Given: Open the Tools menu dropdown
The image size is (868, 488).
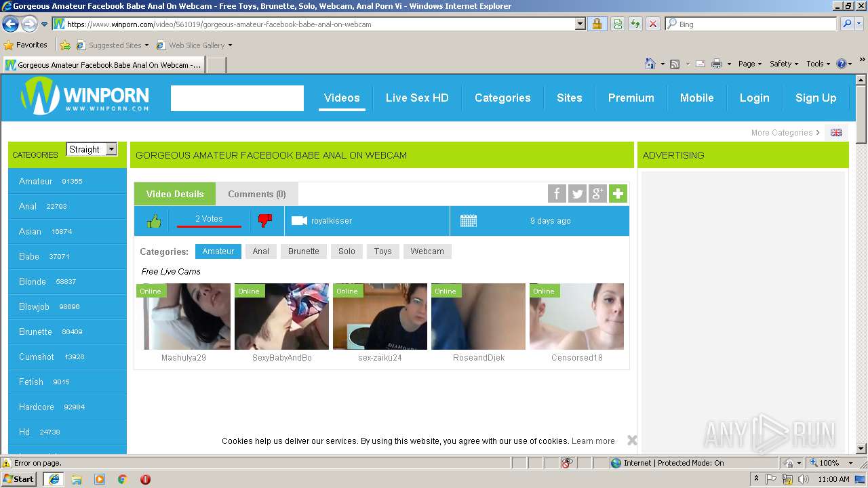Looking at the screenshot, I should coord(818,64).
